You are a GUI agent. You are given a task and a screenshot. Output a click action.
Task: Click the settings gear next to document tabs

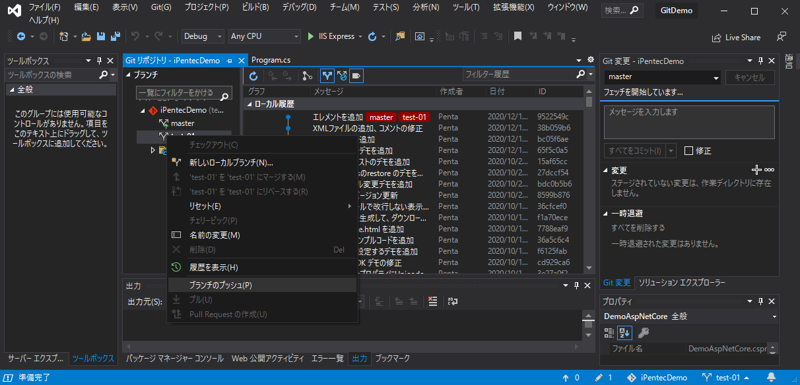pos(591,60)
